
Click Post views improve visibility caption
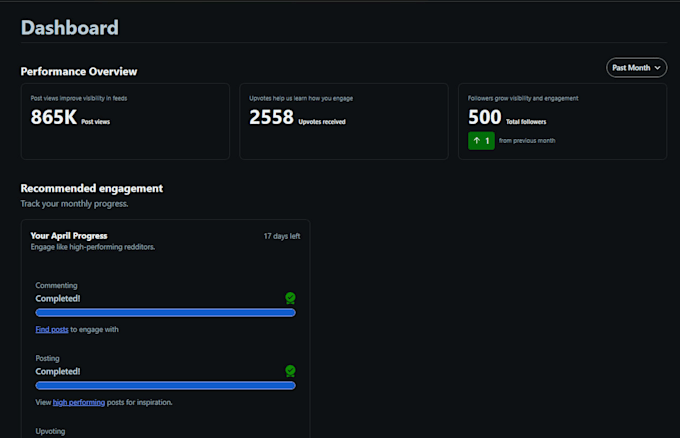coord(79,98)
